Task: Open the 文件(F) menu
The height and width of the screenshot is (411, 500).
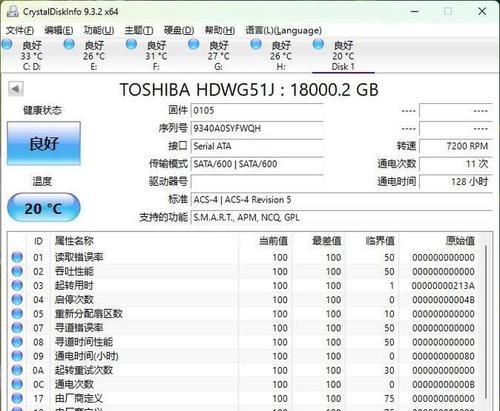Action: (x=20, y=31)
